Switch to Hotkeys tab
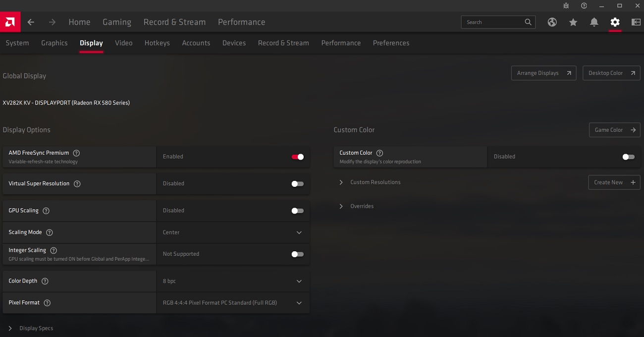This screenshot has height=337, width=644. tap(157, 43)
